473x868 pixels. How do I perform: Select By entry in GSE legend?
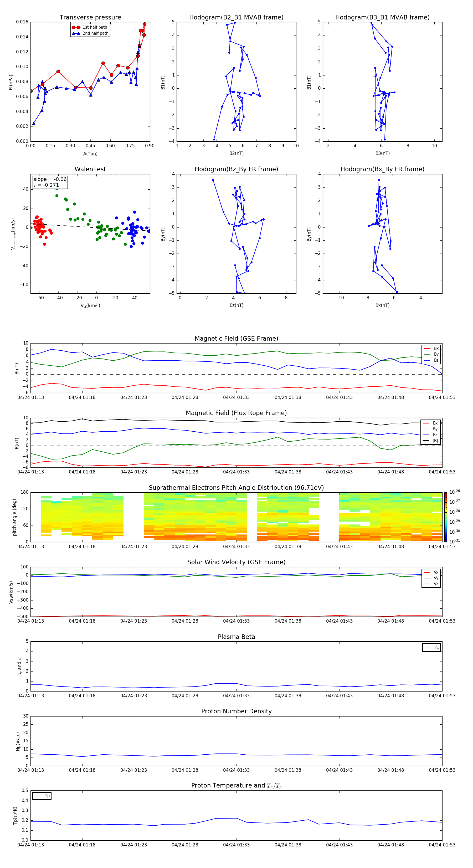click(x=431, y=355)
